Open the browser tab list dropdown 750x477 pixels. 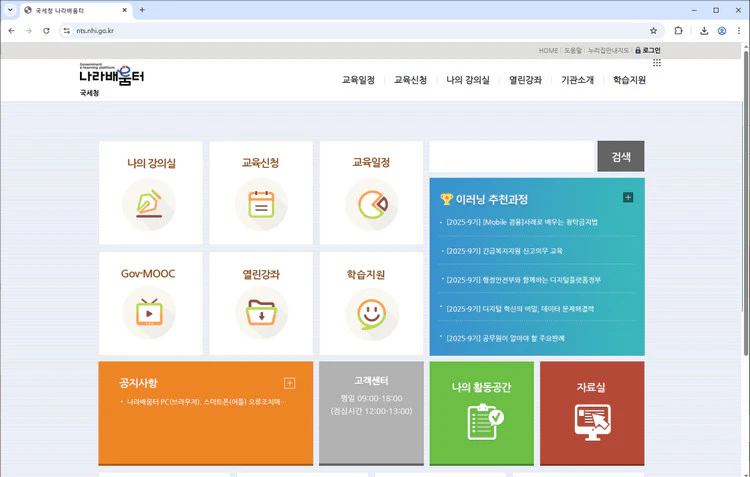[10, 10]
